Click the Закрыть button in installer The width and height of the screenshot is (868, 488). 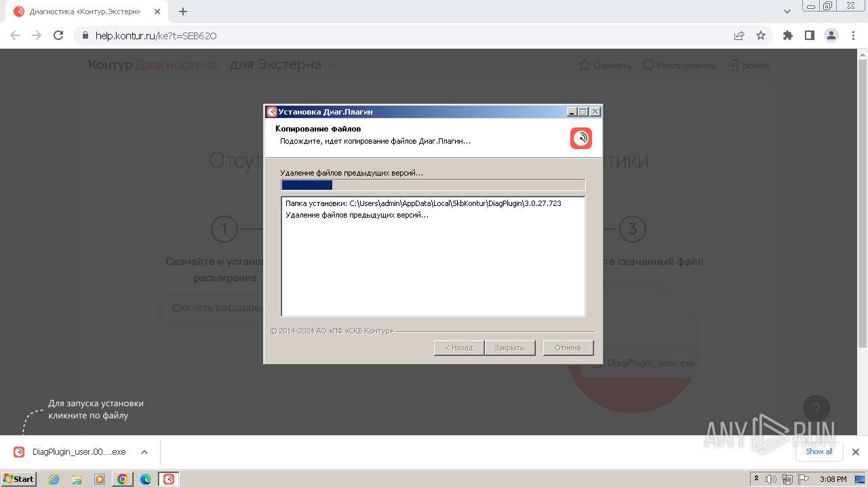(x=510, y=348)
